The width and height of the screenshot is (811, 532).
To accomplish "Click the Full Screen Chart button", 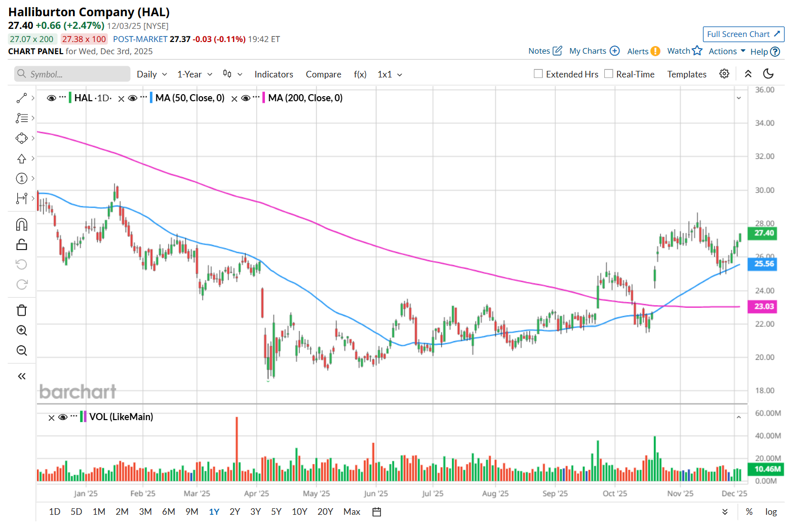I will pyautogui.click(x=743, y=34).
